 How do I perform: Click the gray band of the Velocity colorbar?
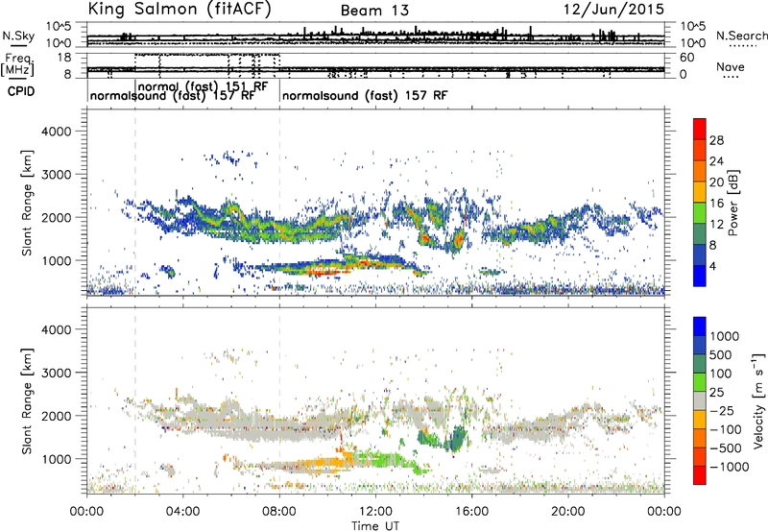(700, 400)
